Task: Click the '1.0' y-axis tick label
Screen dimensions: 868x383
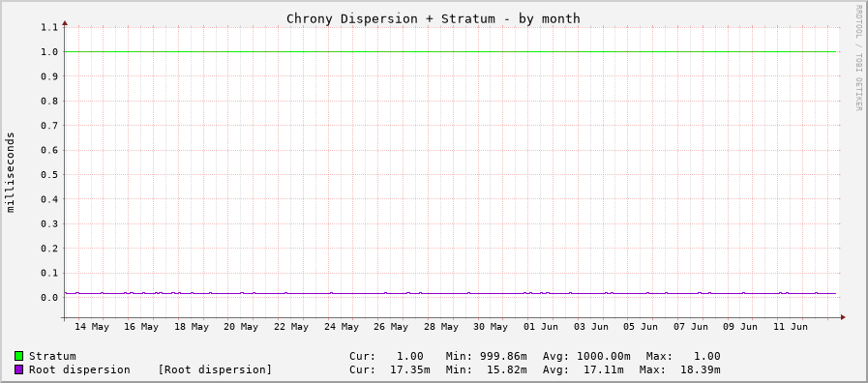Action: click(49, 52)
